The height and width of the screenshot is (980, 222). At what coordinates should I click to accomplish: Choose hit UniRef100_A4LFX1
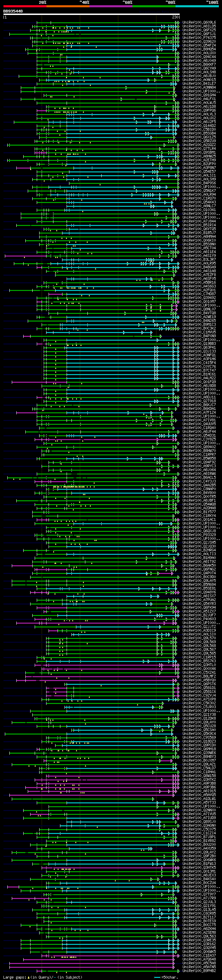[x=199, y=99]
